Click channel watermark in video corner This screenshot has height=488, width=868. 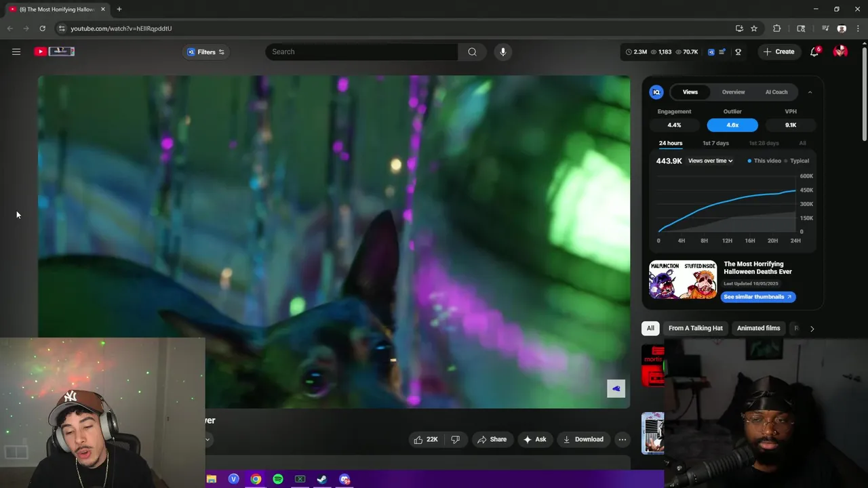point(616,388)
